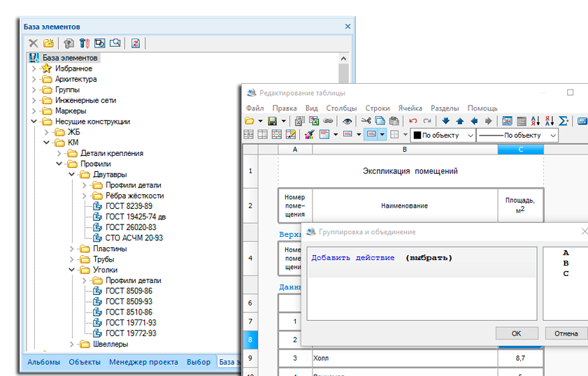
Task: Click the gray X delete icon in База элементов toolbar
Action: tap(34, 43)
